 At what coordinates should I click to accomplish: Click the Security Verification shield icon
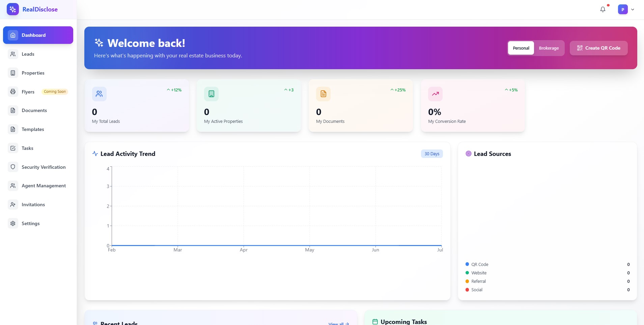coord(13,167)
